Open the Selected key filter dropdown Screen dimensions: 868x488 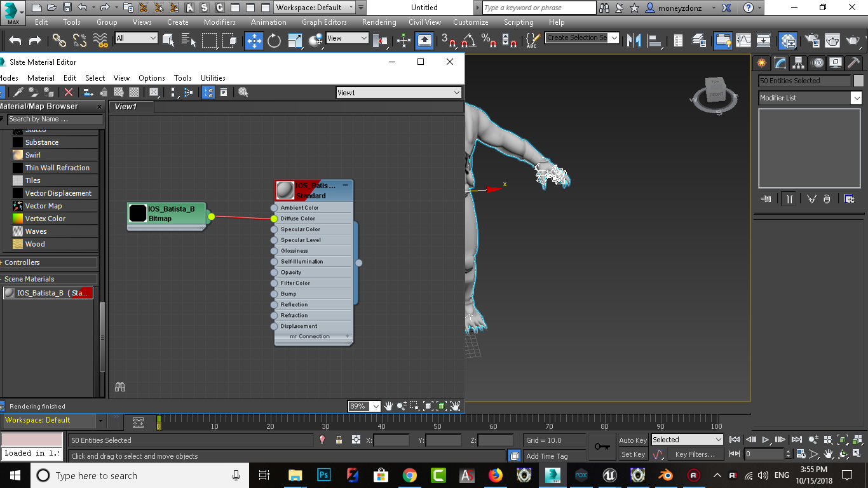click(x=687, y=440)
